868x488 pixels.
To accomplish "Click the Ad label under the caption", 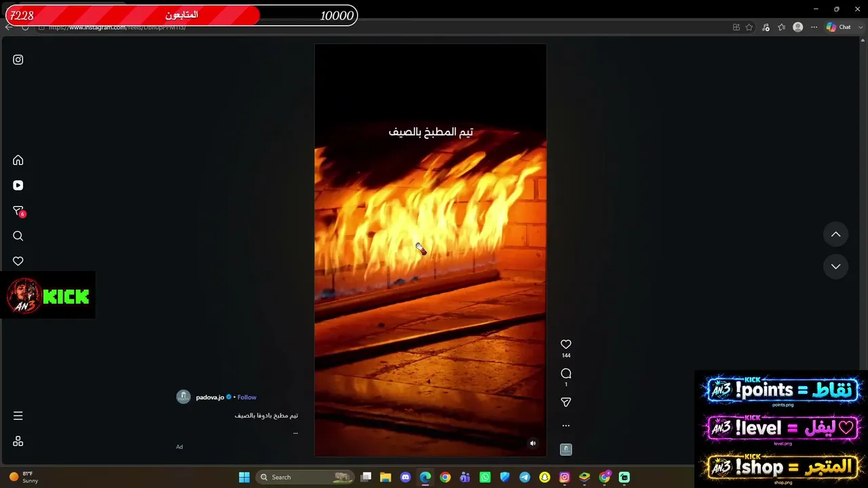I will point(180,447).
